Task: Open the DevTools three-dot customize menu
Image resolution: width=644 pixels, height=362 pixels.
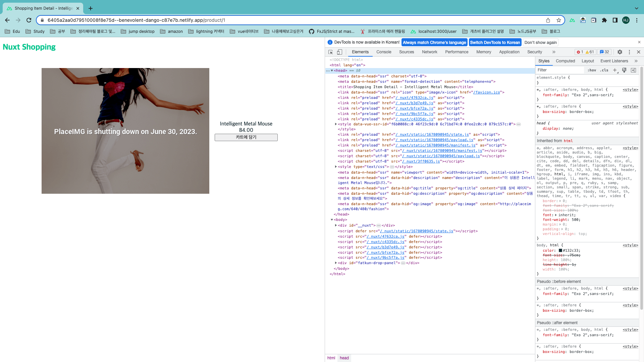Action: pos(629,52)
